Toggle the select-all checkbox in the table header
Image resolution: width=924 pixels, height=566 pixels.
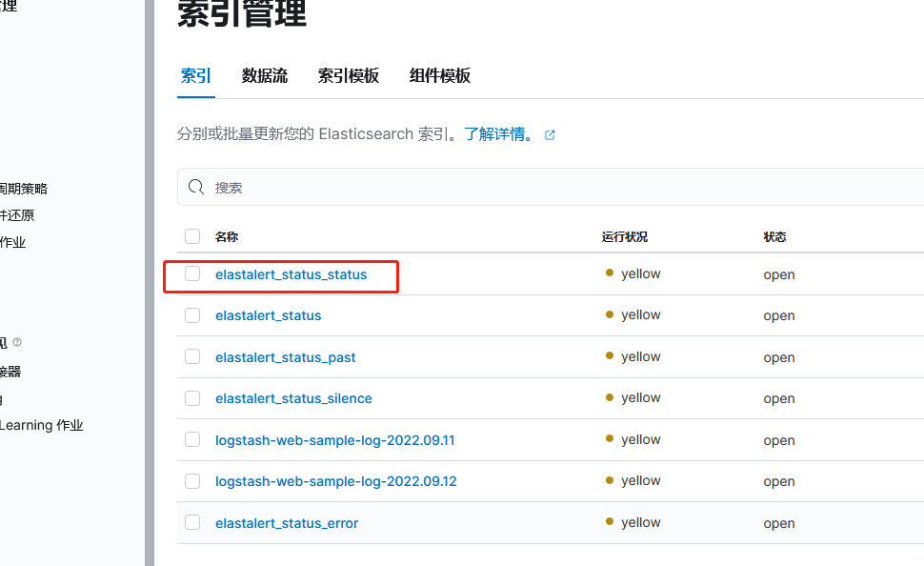192,235
